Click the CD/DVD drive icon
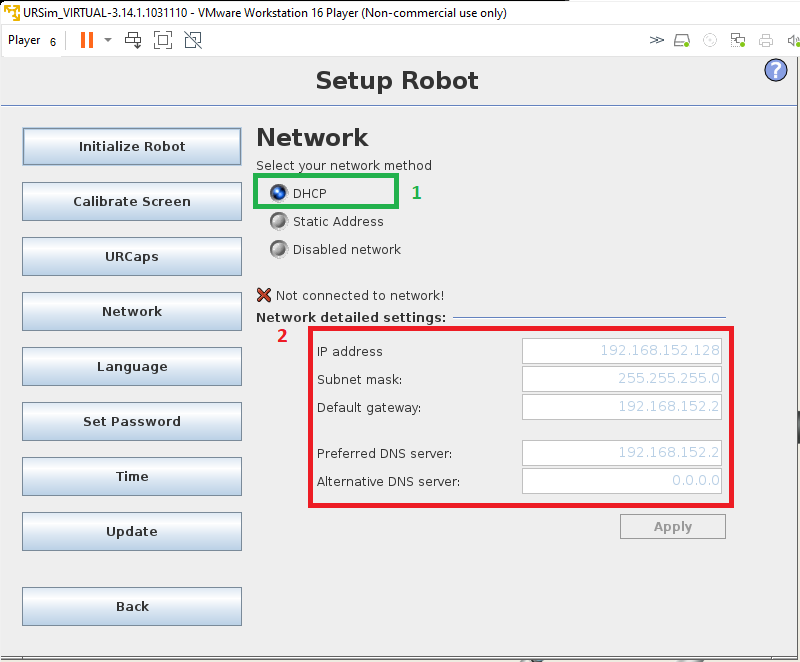This screenshot has height=662, width=800. [710, 40]
